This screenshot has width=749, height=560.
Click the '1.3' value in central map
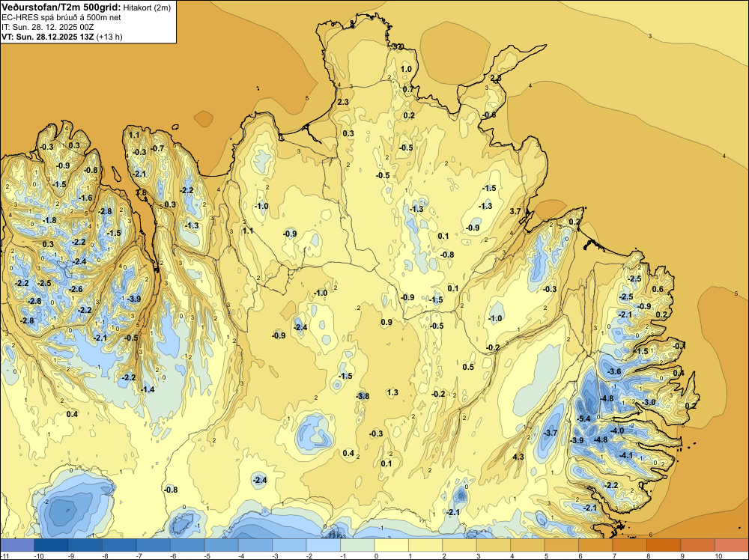click(392, 392)
